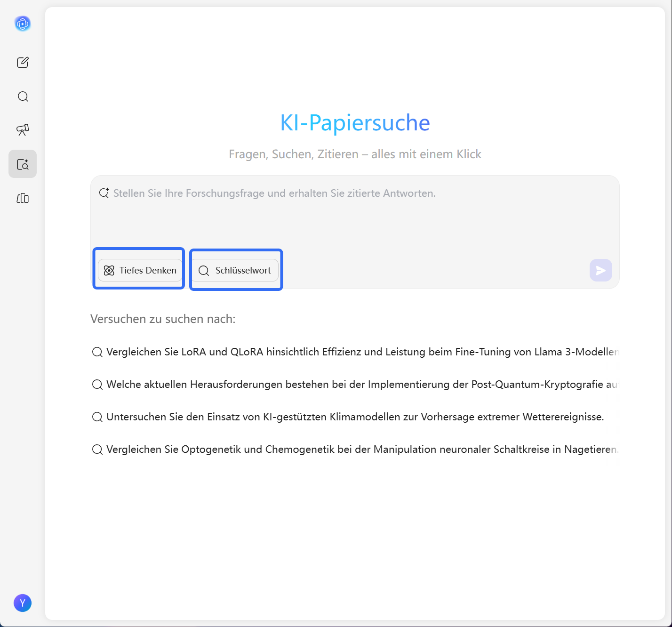
Task: Select the highlighted KI-Papiersuche sidebar icon
Action: click(x=22, y=163)
